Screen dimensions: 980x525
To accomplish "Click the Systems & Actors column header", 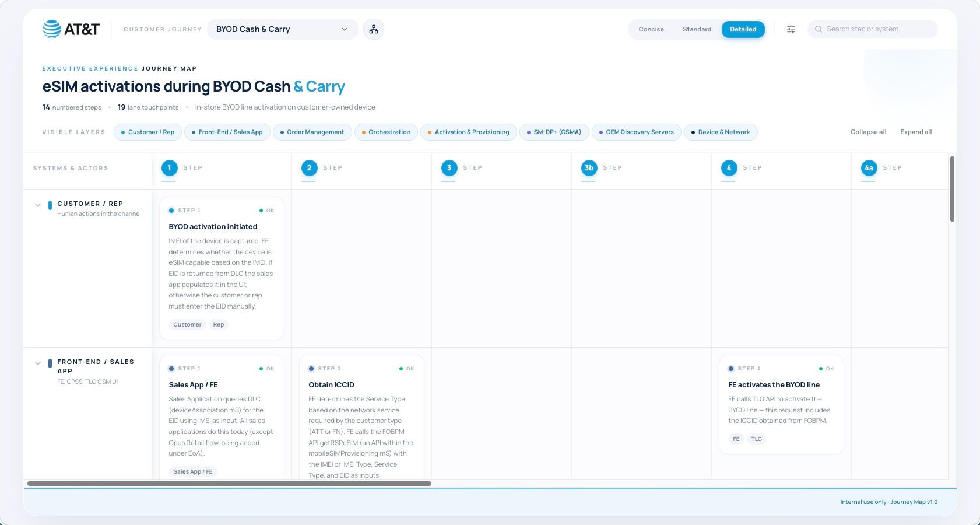I will click(x=71, y=169).
